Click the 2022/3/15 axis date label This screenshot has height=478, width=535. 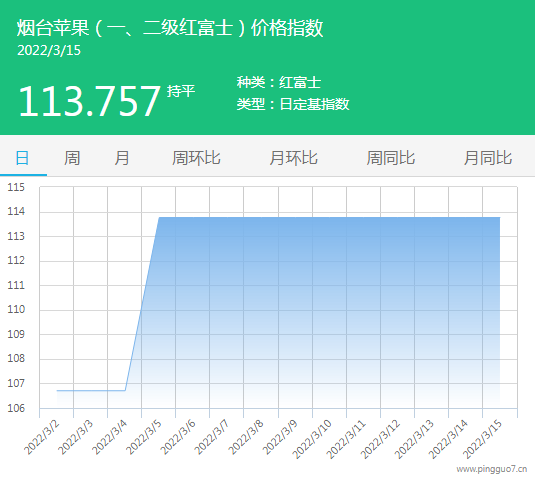pos(482,439)
